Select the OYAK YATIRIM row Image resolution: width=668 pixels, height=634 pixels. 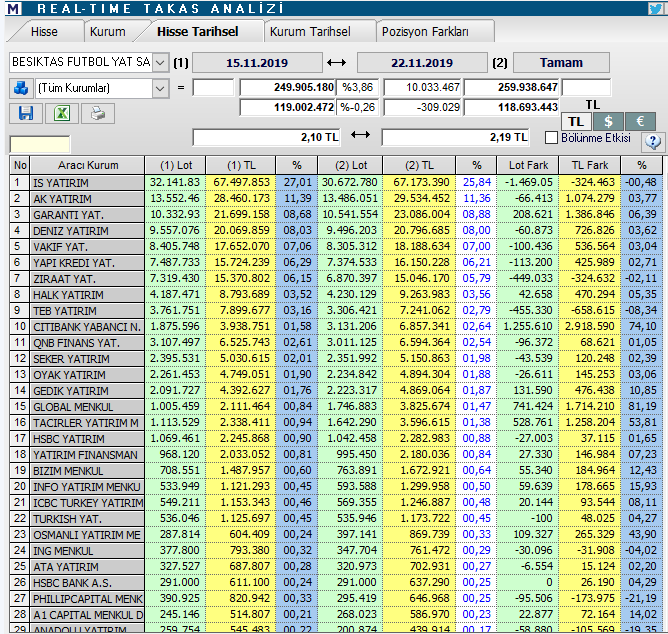click(x=336, y=375)
